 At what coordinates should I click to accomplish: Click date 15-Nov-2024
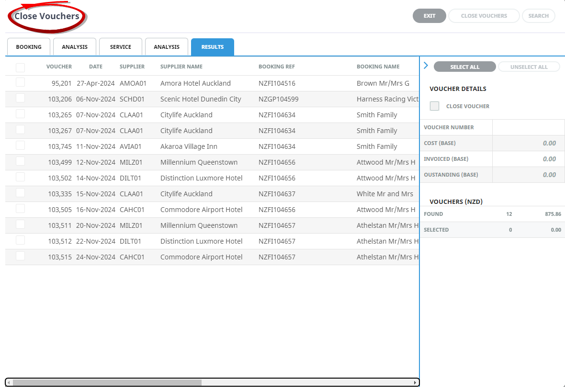click(x=95, y=194)
